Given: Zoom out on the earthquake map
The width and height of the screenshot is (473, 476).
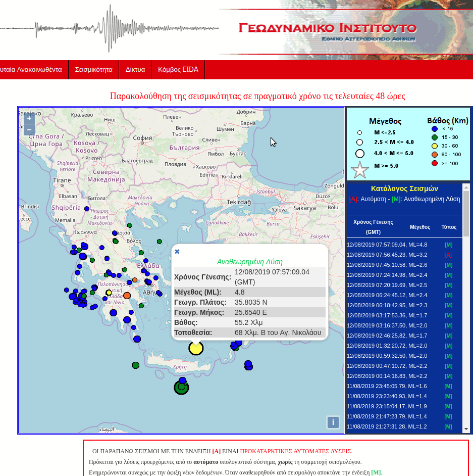Looking at the screenshot, I should (x=29, y=130).
